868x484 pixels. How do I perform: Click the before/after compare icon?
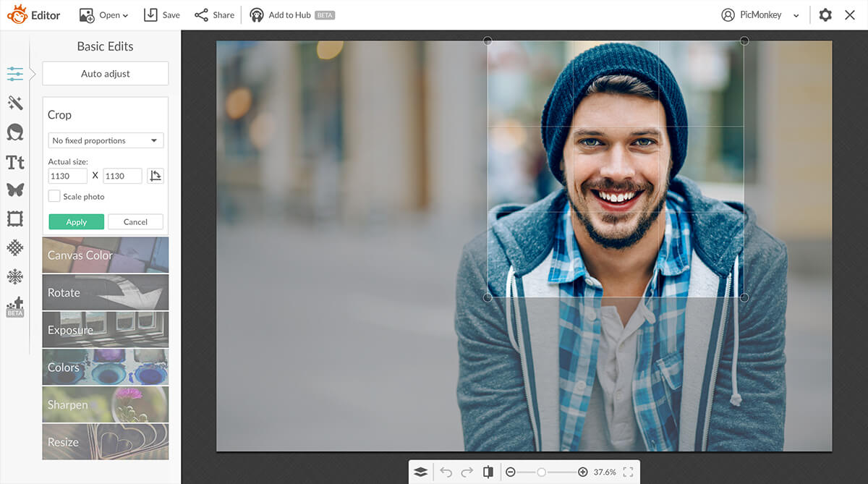coord(488,471)
